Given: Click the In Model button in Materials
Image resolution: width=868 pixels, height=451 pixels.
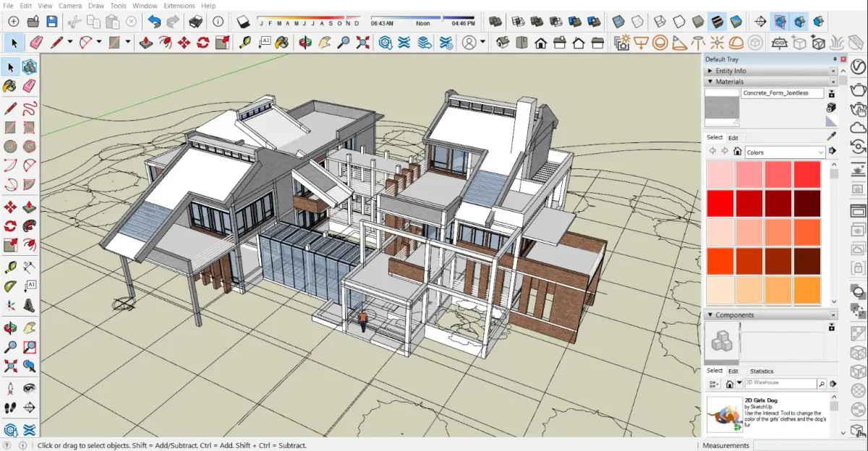Looking at the screenshot, I should pyautogui.click(x=738, y=152).
